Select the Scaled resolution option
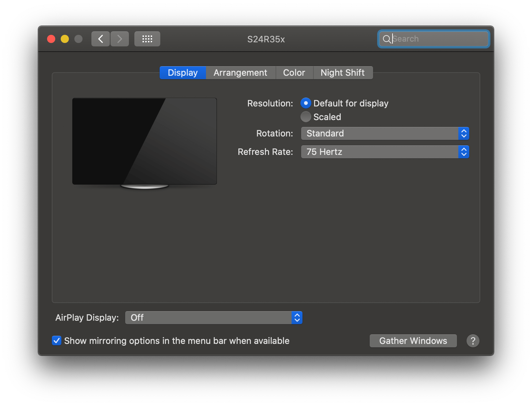 point(306,117)
